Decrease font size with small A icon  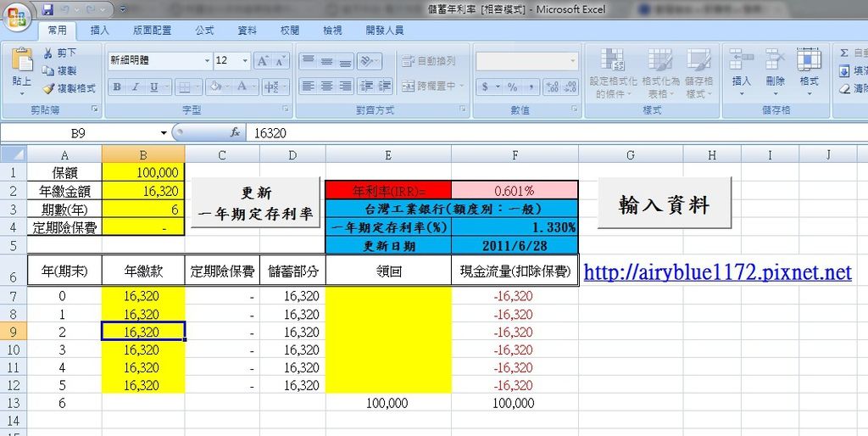point(281,61)
